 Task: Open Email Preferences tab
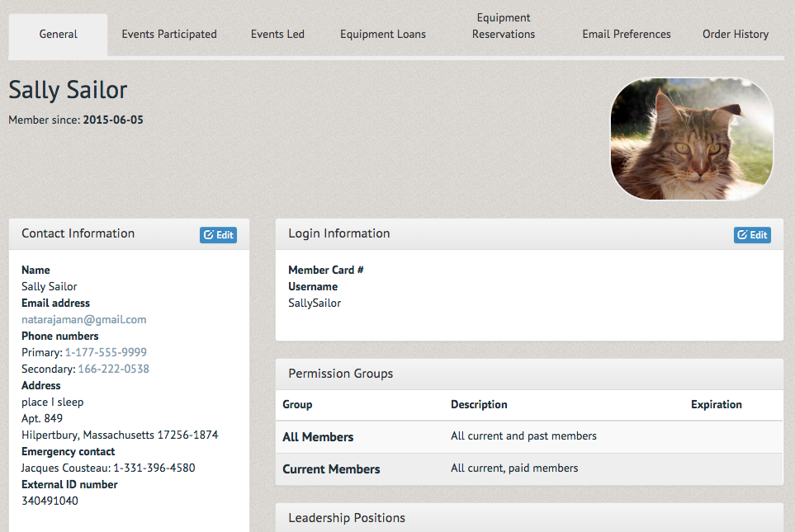pyautogui.click(x=626, y=35)
